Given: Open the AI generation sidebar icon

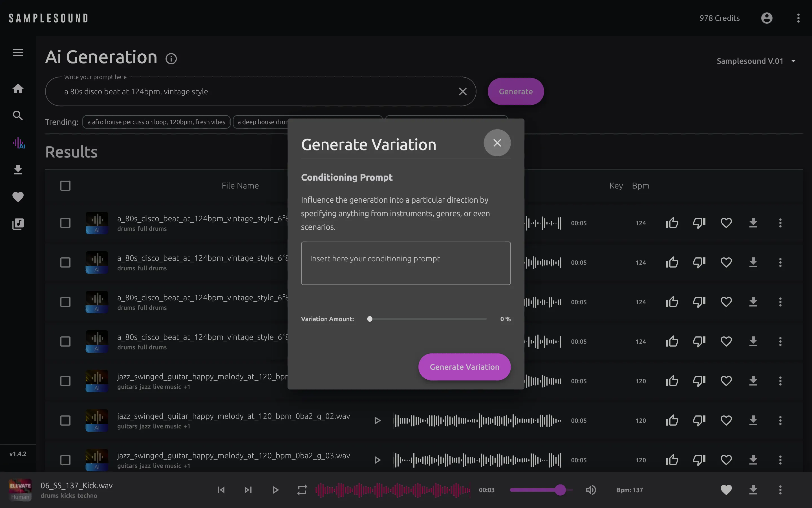Looking at the screenshot, I should point(18,143).
